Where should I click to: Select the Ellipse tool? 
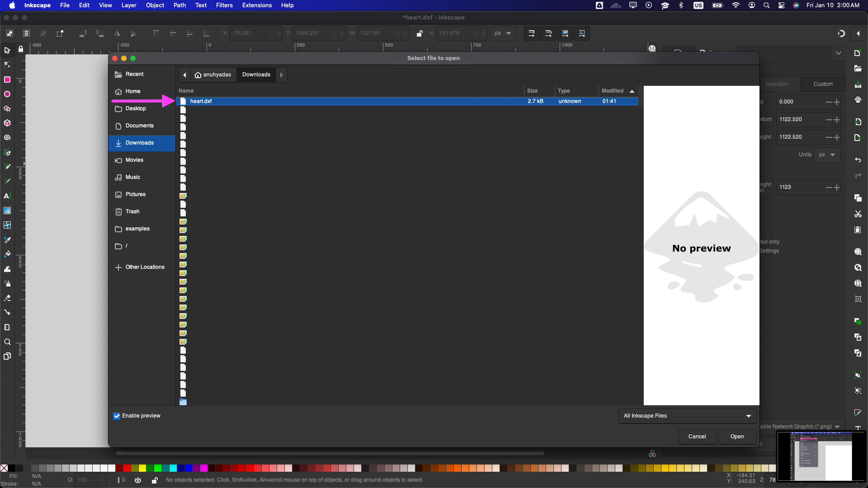7,94
